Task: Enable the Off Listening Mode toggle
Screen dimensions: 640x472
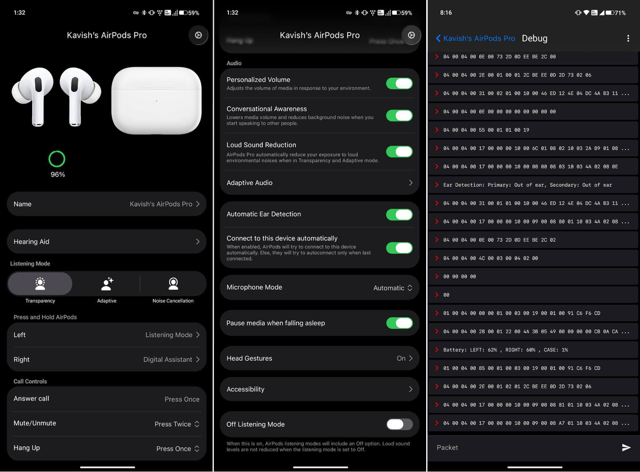Action: coord(399,424)
